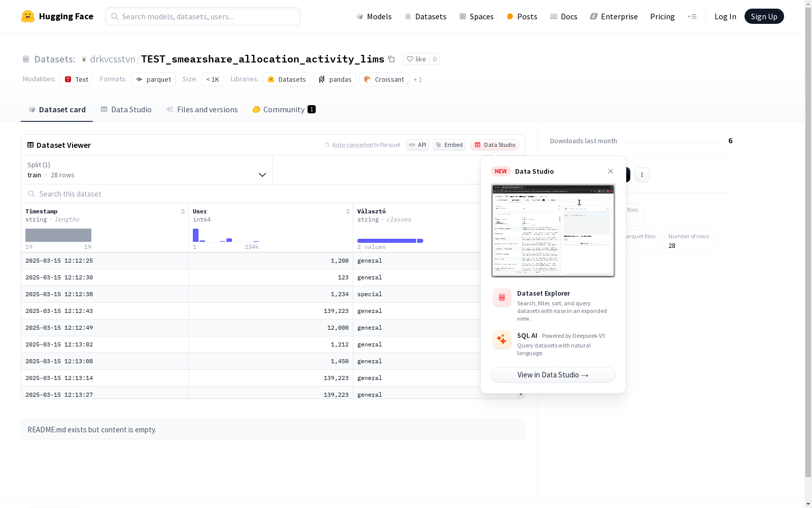Click the heart like button
Viewport: 812px width, 508px height.
pyautogui.click(x=416, y=59)
